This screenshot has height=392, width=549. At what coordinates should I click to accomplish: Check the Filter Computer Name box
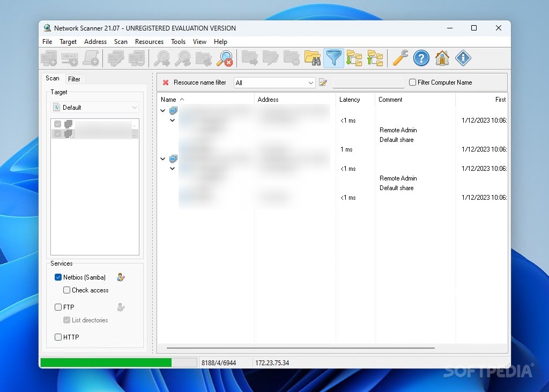[x=412, y=82]
